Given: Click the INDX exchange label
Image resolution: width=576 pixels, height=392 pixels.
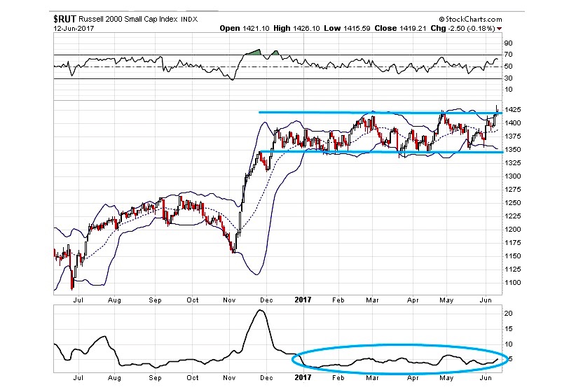Looking at the screenshot, I should point(190,20).
